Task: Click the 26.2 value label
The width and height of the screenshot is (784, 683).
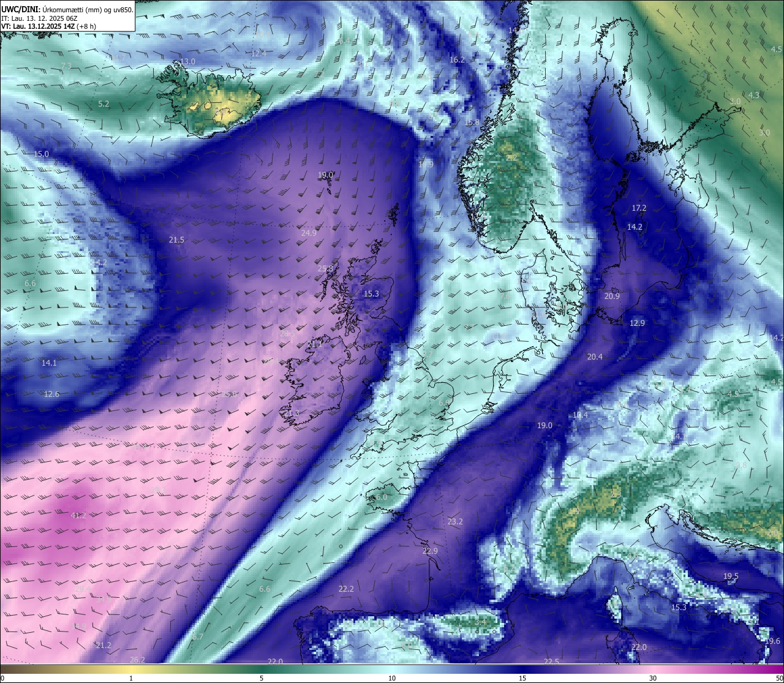Action: click(x=137, y=660)
